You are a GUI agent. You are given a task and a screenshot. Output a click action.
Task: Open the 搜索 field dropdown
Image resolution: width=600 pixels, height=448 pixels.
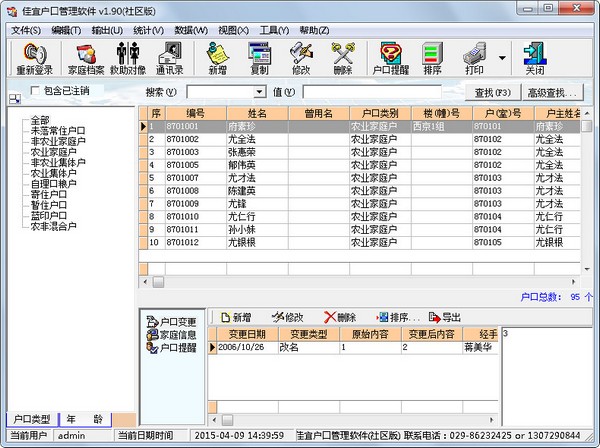(x=259, y=93)
